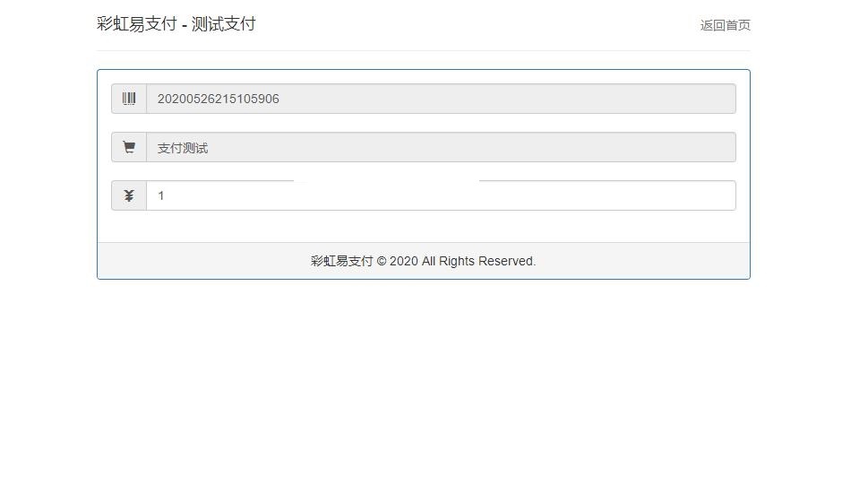Click the barcode icon beside order number
The width and height of the screenshot is (868, 485).
[x=129, y=99]
